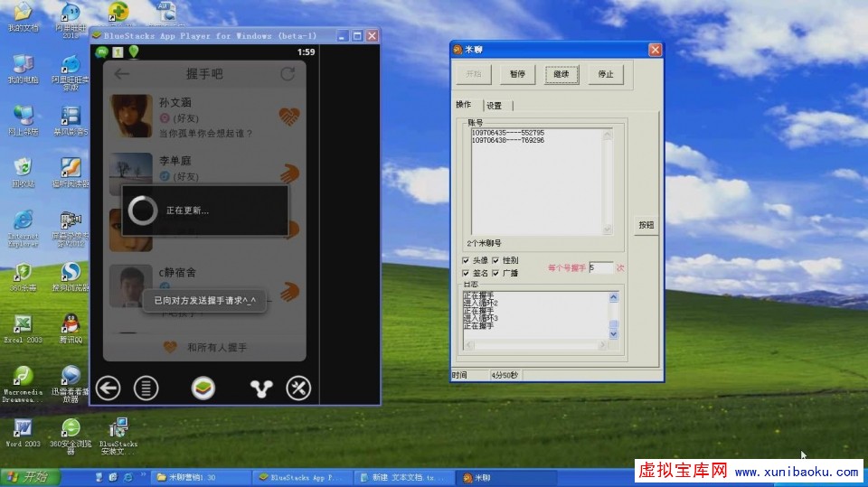Switch to the 设置 tab
This screenshot has width=868, height=487.
(495, 106)
